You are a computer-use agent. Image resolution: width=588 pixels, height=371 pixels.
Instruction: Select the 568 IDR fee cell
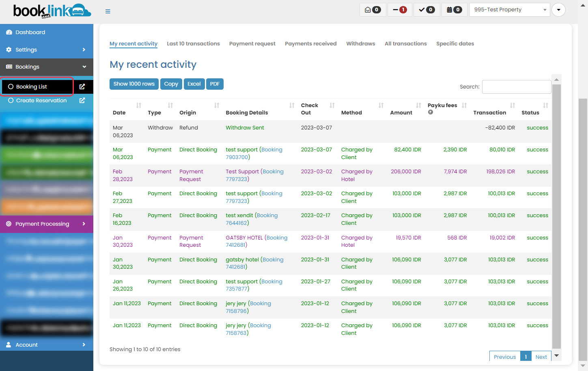[x=457, y=237]
